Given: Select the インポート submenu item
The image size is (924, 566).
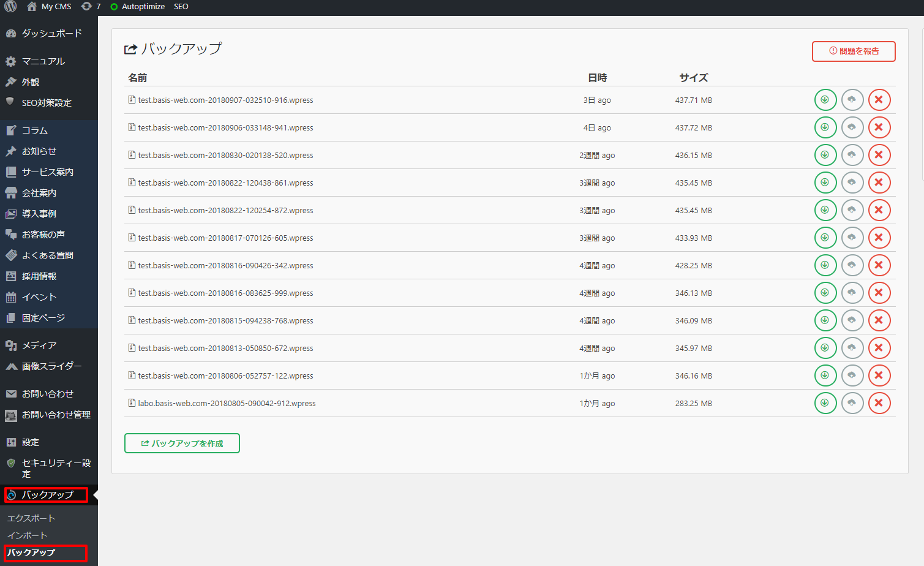Looking at the screenshot, I should tap(27, 535).
